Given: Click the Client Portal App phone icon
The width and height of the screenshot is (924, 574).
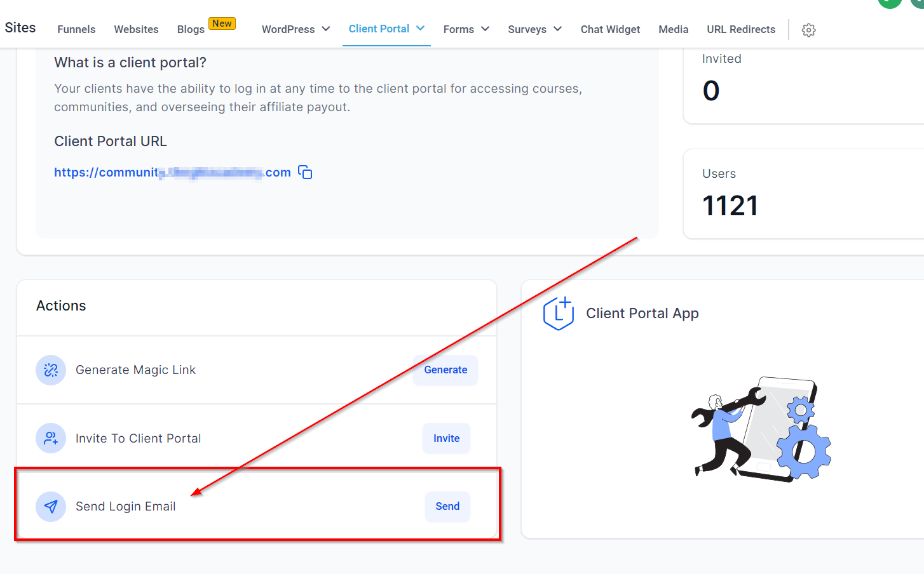Looking at the screenshot, I should coord(559,313).
